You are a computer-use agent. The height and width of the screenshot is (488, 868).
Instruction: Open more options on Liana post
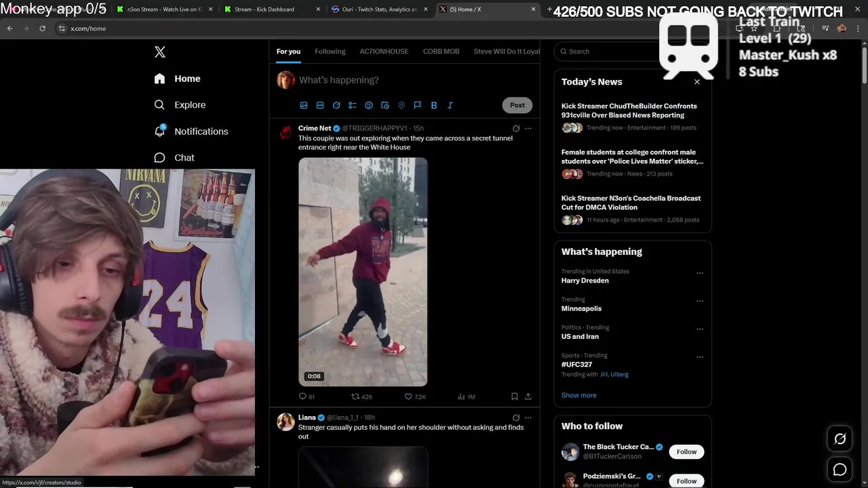528,418
